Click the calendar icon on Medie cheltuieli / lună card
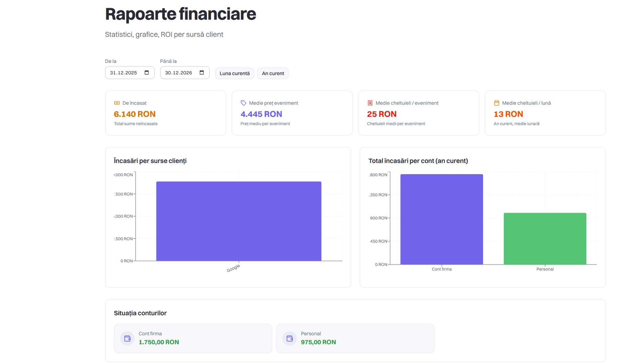The width and height of the screenshot is (644, 364). point(497,102)
